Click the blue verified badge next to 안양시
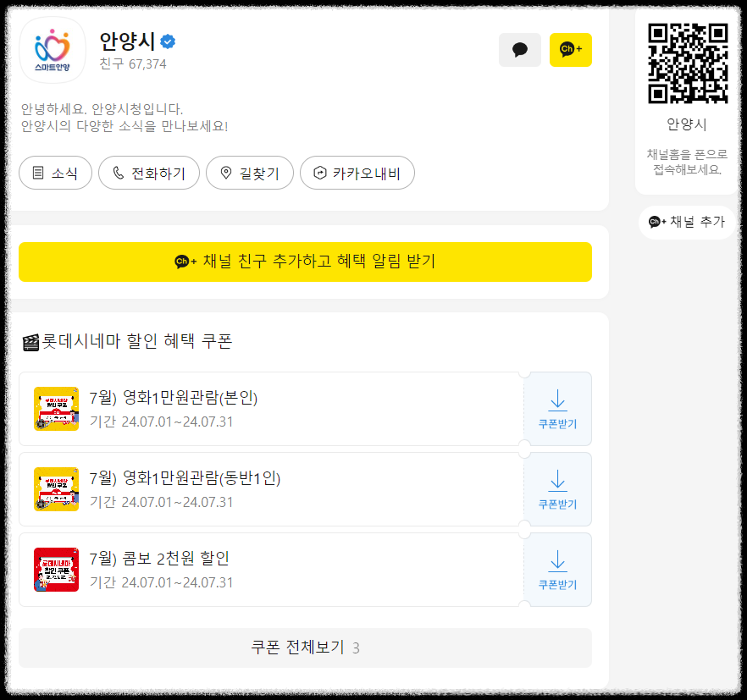 168,41
